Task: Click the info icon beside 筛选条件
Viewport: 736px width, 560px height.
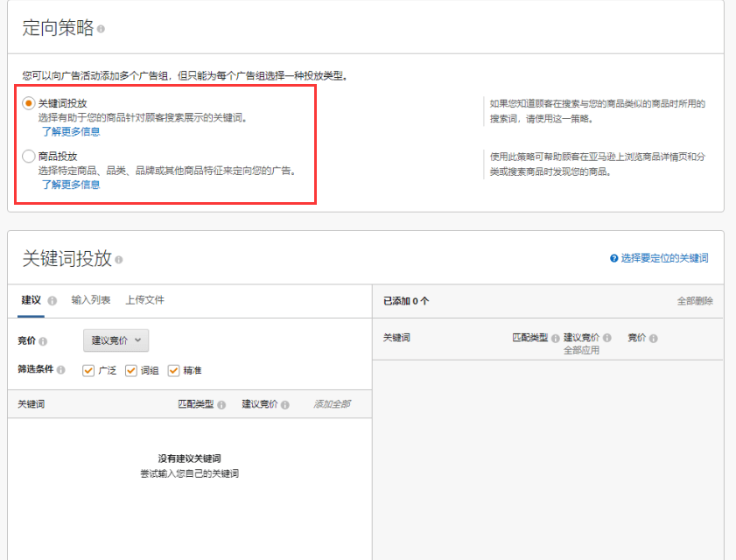Action: point(61,370)
